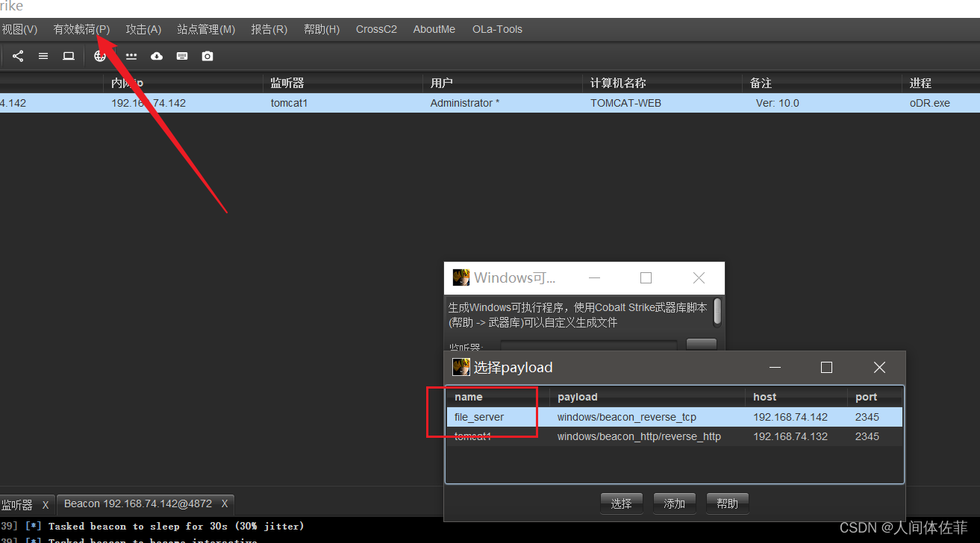980x543 pixels.
Task: Sort sessions by 备注 column
Action: 822,83
